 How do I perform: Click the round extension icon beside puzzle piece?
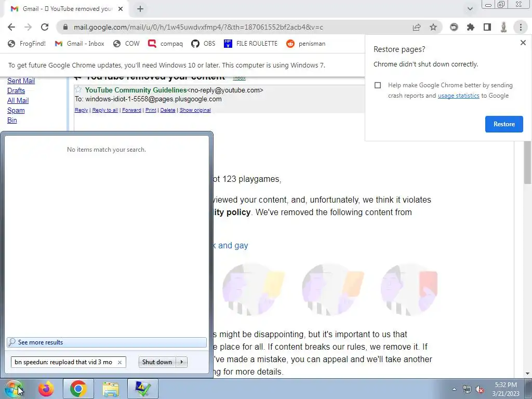click(x=454, y=27)
